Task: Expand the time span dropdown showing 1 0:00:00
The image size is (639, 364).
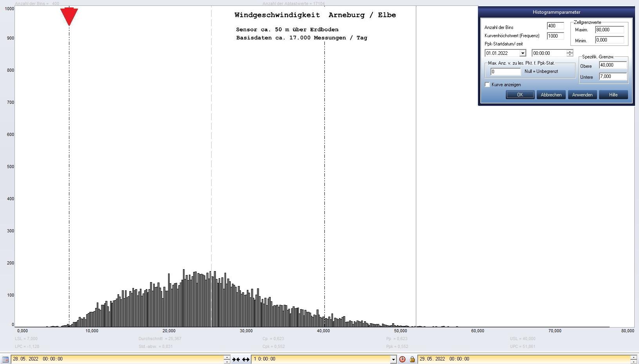Action: click(393, 359)
